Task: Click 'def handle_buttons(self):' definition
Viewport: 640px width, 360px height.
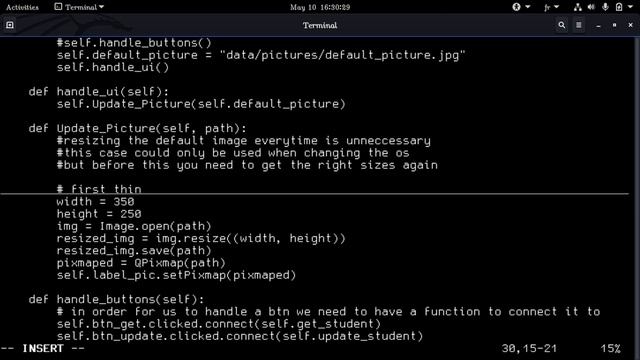Action: pos(116,300)
